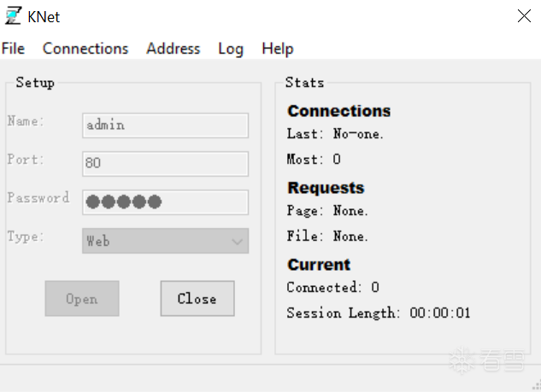Click the resize grip at bottom-right corner
541x392 pixels.
coord(535,386)
